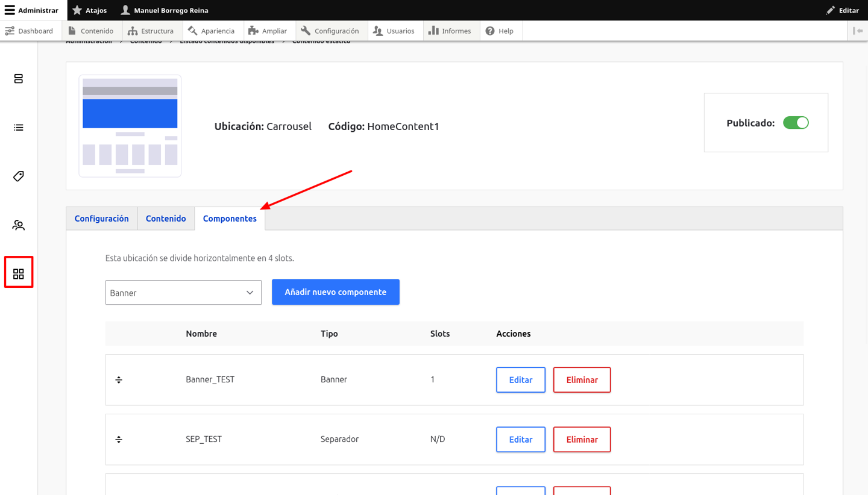Open the Administrar hamburger menu
The height and width of the screenshot is (495, 868).
click(x=32, y=10)
